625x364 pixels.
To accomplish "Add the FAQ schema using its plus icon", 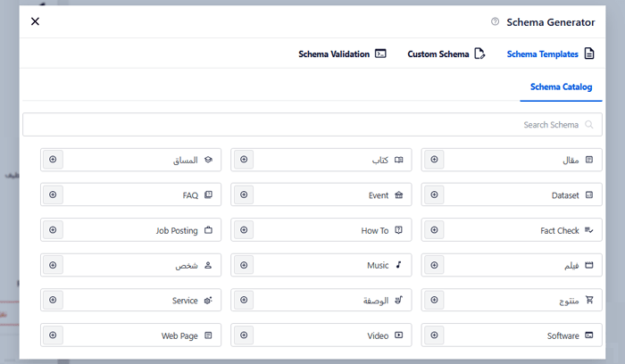I will click(53, 194).
